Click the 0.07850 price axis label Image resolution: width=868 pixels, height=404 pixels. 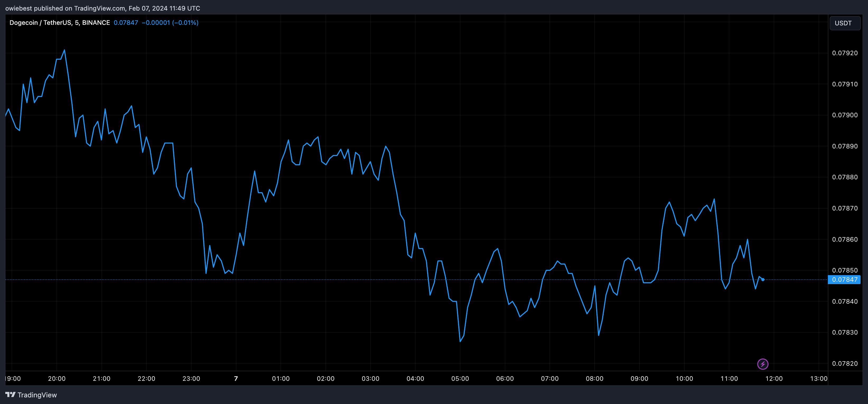(x=845, y=270)
